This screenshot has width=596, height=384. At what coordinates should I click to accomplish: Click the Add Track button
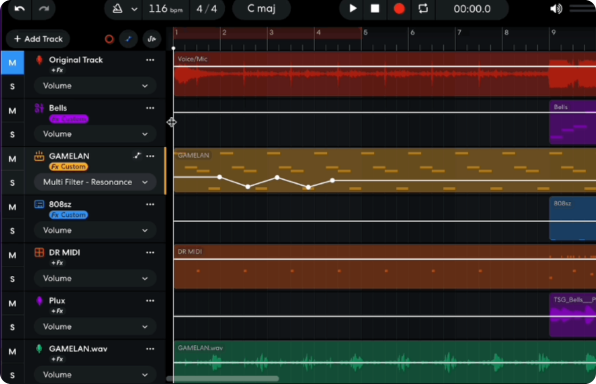(38, 39)
